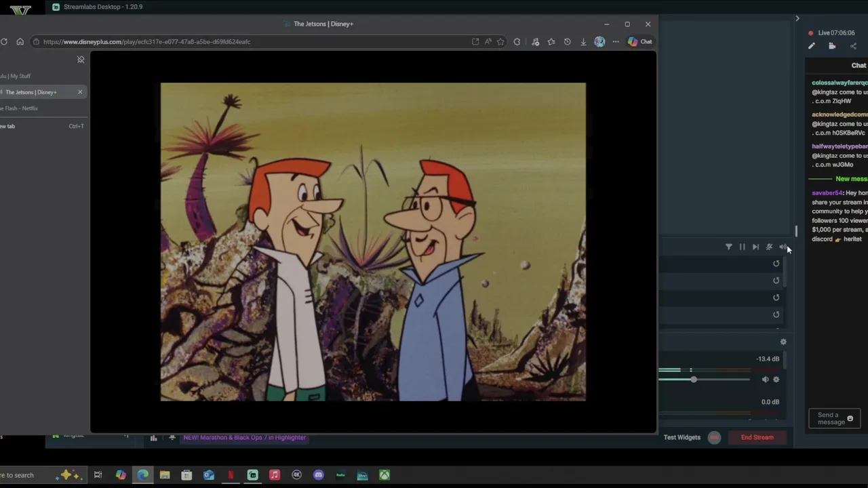Click the 0.0 dB level readout
The width and height of the screenshot is (868, 488).
pyautogui.click(x=770, y=402)
